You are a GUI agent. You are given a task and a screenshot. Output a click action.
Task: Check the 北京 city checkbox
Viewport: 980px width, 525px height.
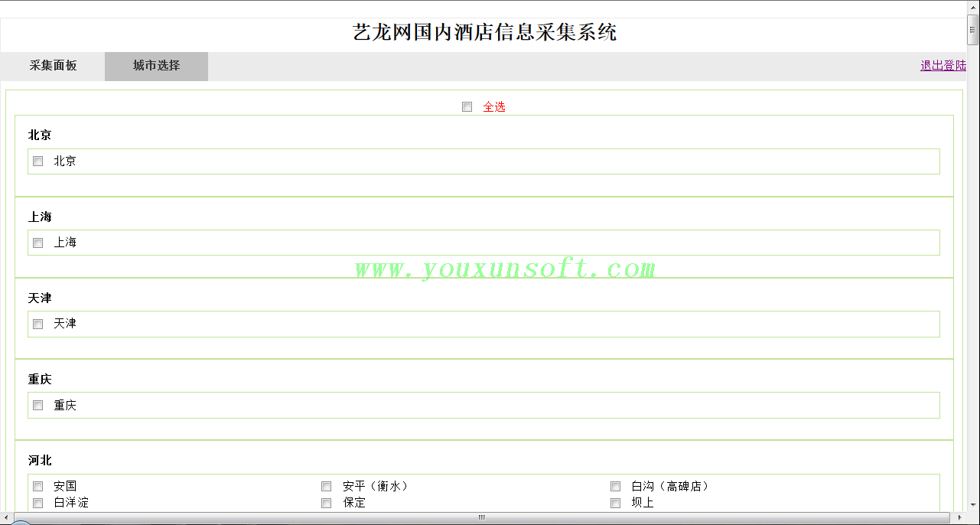37,161
